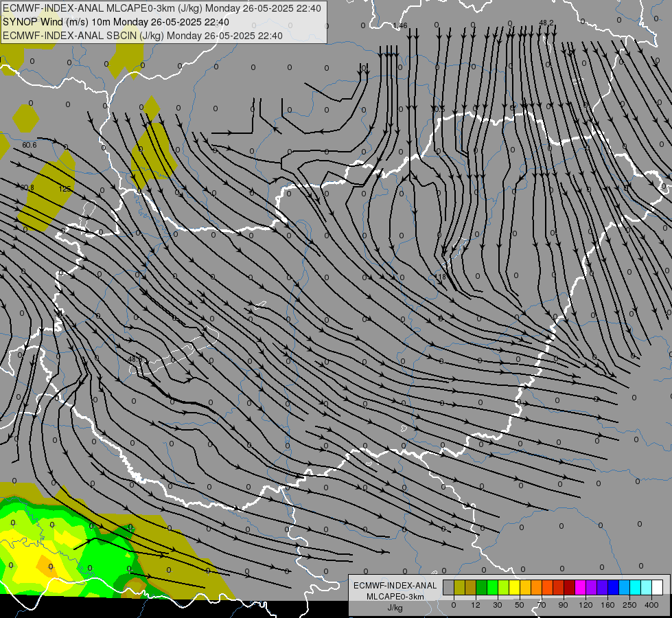This screenshot has height=618, width=672.
Task: Click the ECMWF-INDEX-ANAL label in the color legend
Action: [395, 586]
